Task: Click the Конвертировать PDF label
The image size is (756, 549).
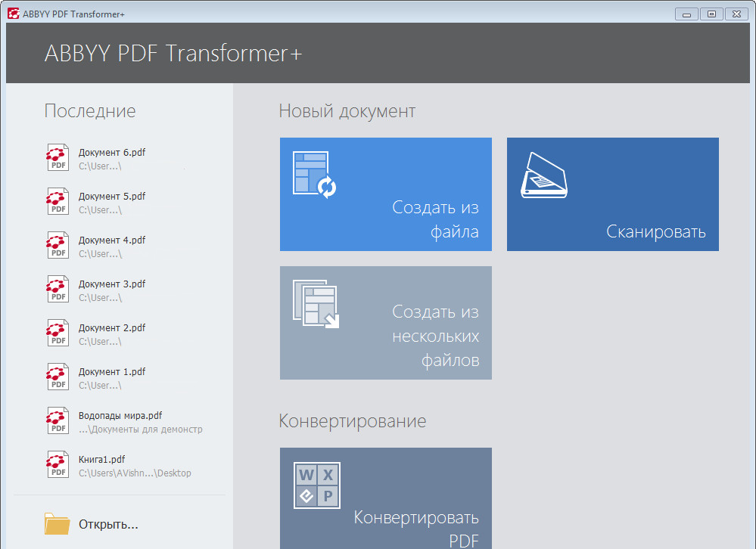Action: pyautogui.click(x=415, y=529)
